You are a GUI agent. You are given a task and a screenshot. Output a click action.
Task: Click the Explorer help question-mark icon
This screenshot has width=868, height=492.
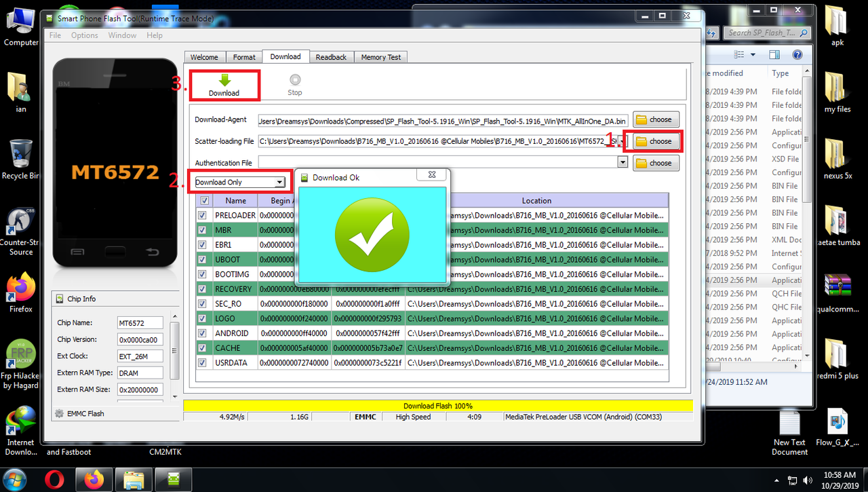(797, 54)
